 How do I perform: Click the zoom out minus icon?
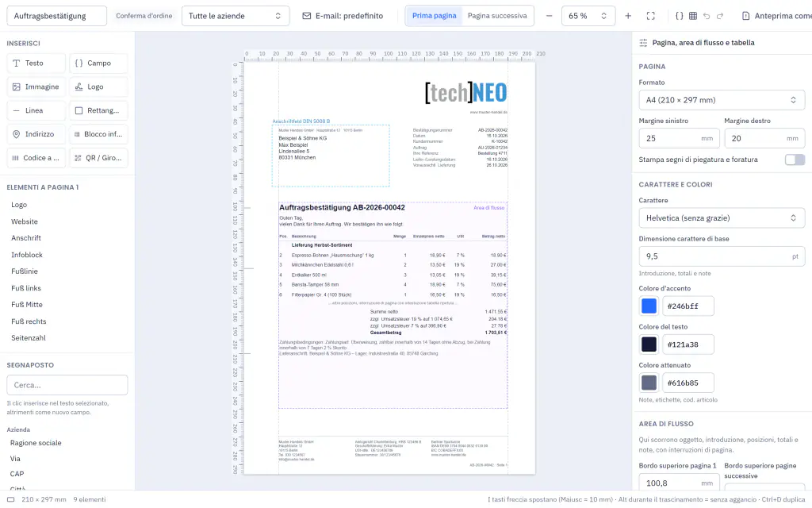point(549,16)
